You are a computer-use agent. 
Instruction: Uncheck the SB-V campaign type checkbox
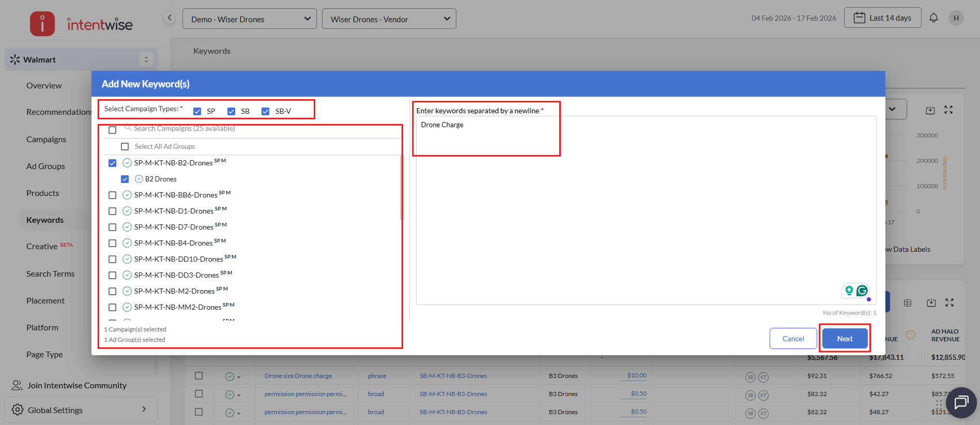coord(266,111)
